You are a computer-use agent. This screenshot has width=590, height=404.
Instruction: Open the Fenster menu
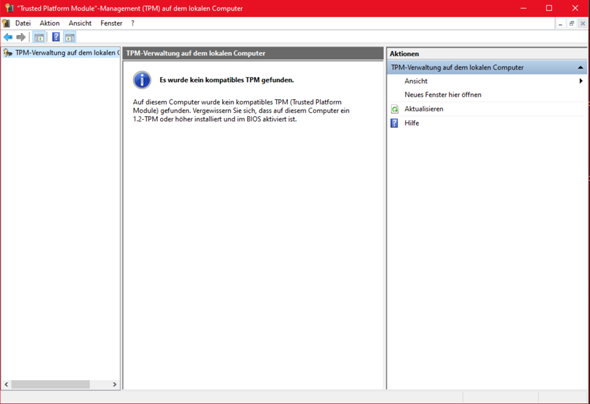111,23
